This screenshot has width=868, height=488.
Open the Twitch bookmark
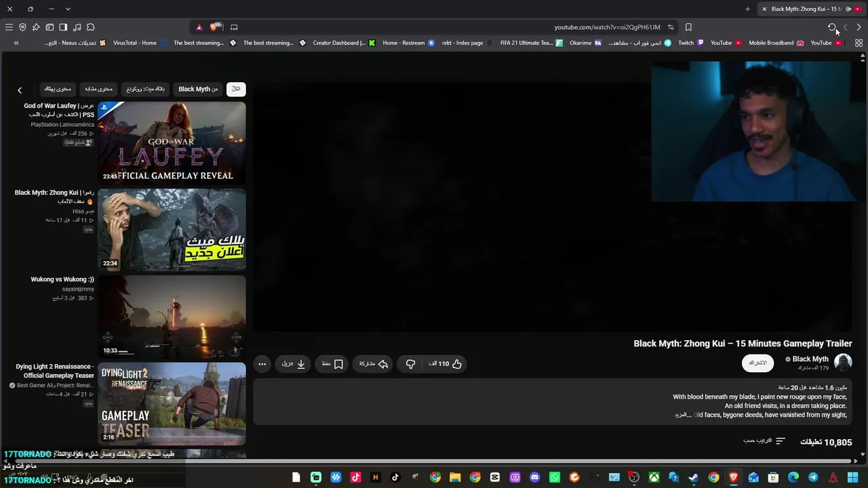point(691,43)
